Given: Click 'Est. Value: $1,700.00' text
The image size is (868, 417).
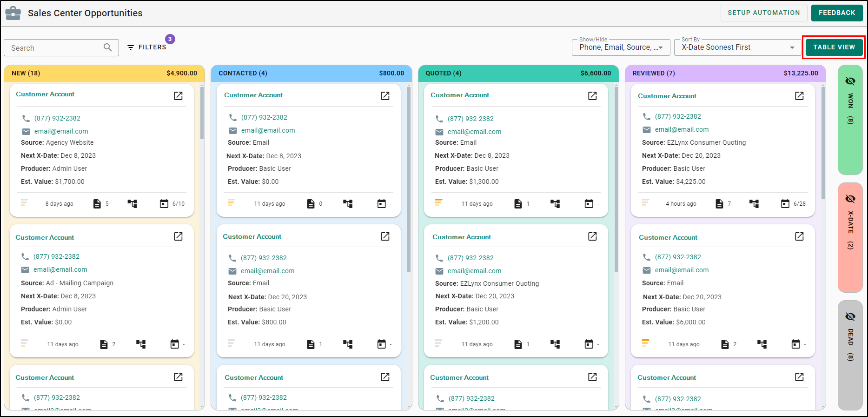Looking at the screenshot, I should (x=53, y=182).
